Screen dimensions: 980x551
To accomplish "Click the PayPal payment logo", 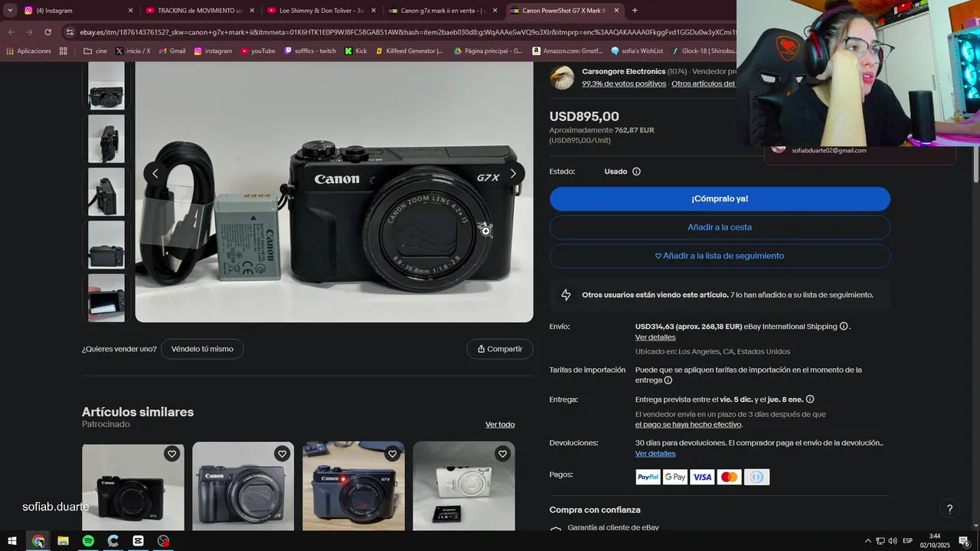I will pyautogui.click(x=648, y=477).
